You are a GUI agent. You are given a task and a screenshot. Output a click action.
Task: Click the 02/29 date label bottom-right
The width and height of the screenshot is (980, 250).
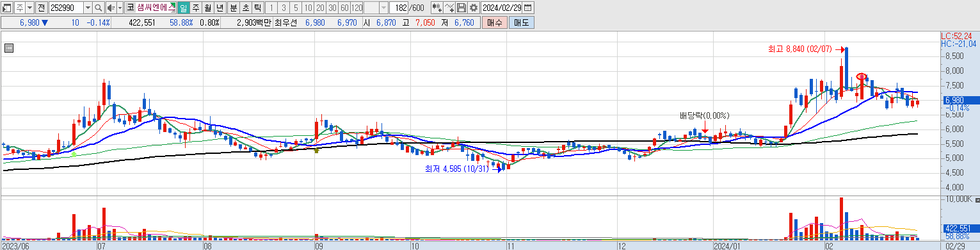point(956,246)
